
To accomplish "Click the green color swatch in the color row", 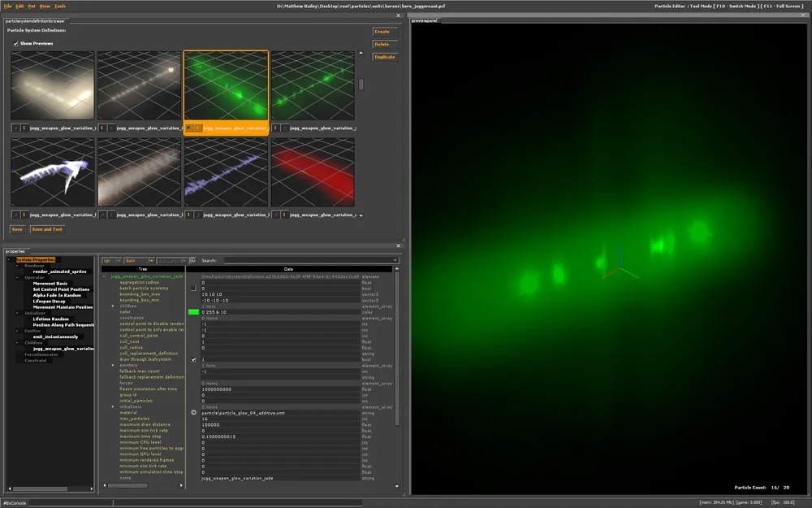I will [x=193, y=312].
